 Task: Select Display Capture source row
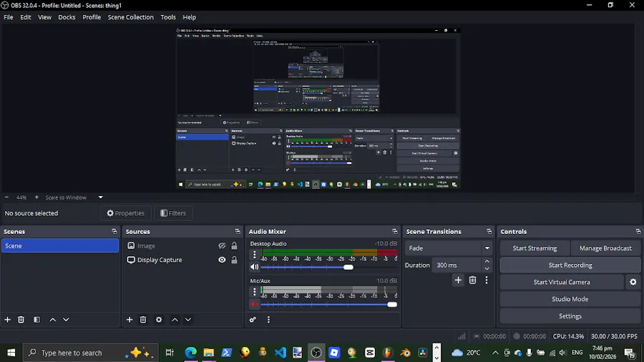click(x=183, y=260)
